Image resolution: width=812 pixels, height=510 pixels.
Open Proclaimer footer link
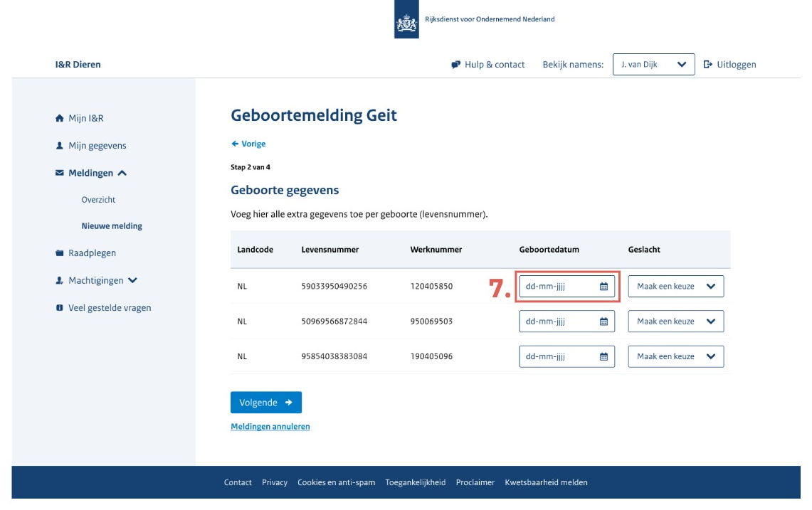pos(475,482)
